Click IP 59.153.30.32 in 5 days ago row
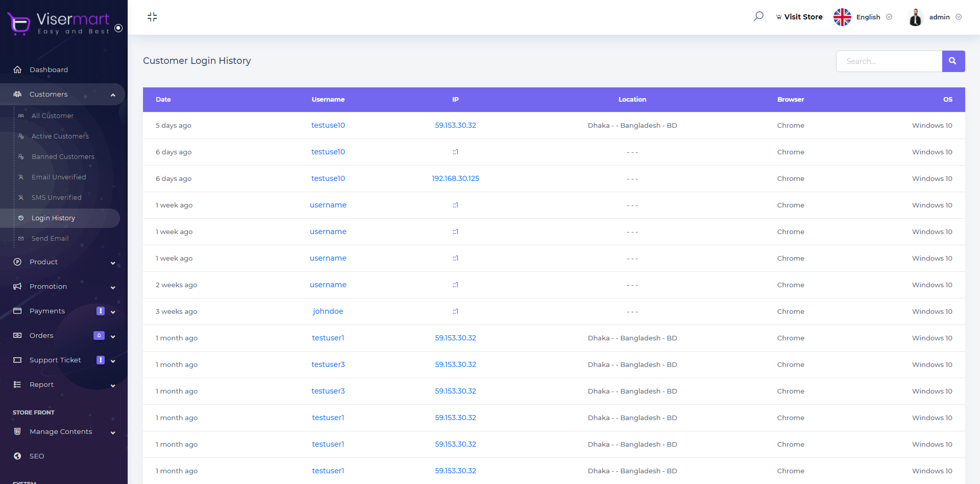The image size is (980, 484). (x=456, y=125)
